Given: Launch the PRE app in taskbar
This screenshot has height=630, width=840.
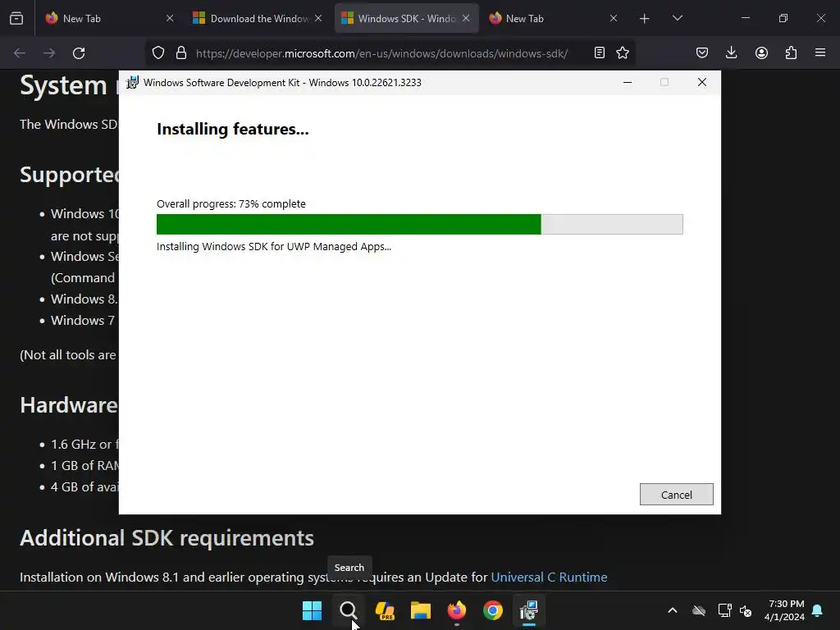Looking at the screenshot, I should point(385,610).
